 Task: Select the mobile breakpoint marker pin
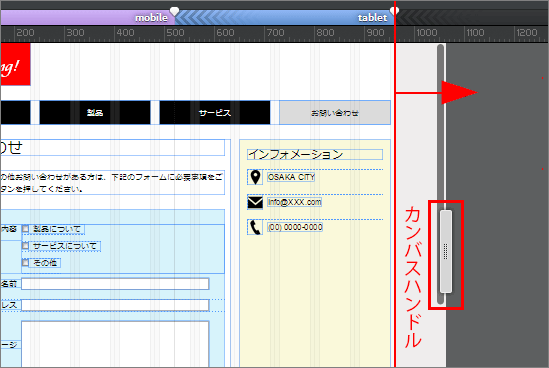tap(174, 11)
